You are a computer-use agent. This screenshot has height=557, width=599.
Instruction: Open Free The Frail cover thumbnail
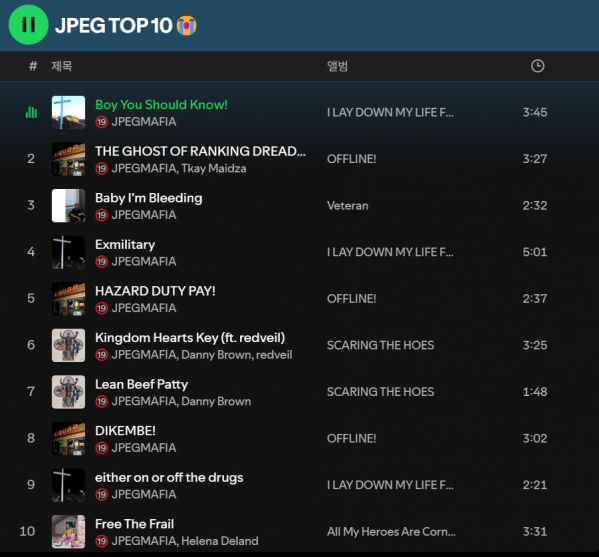(x=68, y=532)
